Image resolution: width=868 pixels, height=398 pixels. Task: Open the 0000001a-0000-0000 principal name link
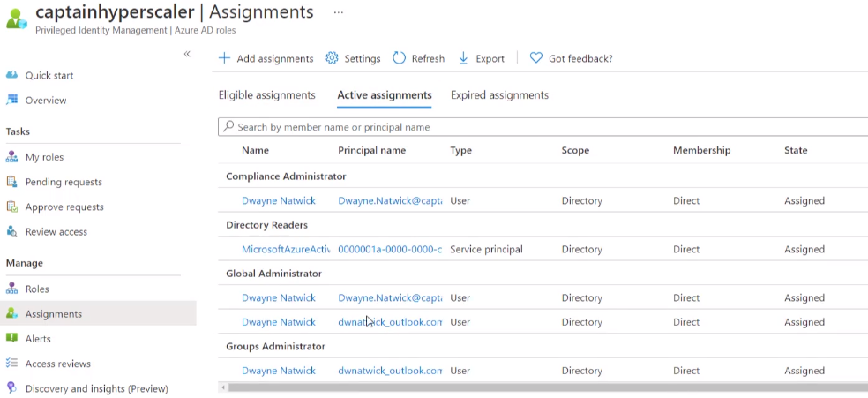point(390,249)
